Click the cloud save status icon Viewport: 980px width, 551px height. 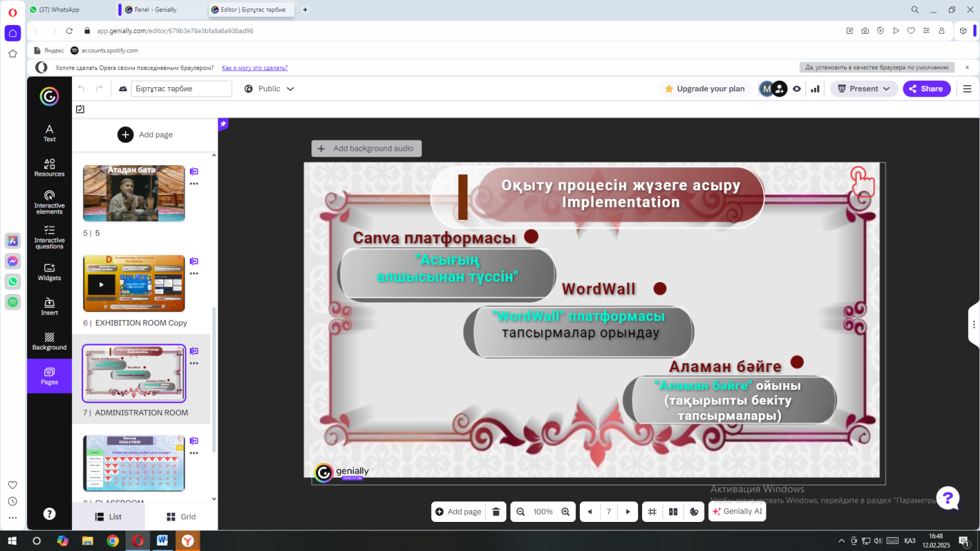point(123,89)
